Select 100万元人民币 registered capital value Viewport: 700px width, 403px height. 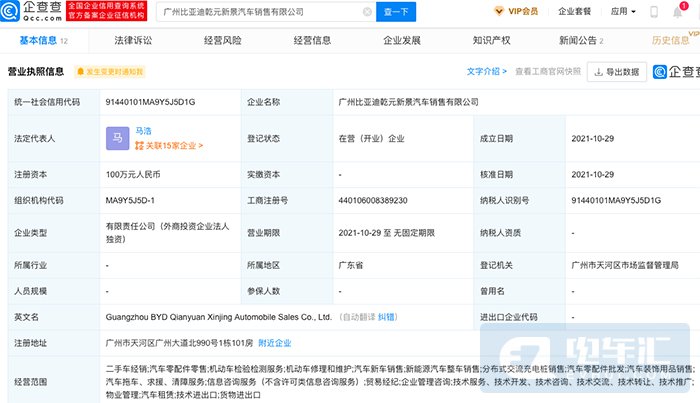tap(133, 174)
